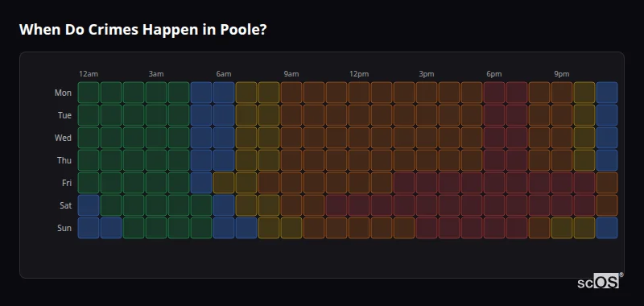This screenshot has width=644, height=306.
Task: Open the Thursday 9pm cell
Action: (561, 160)
